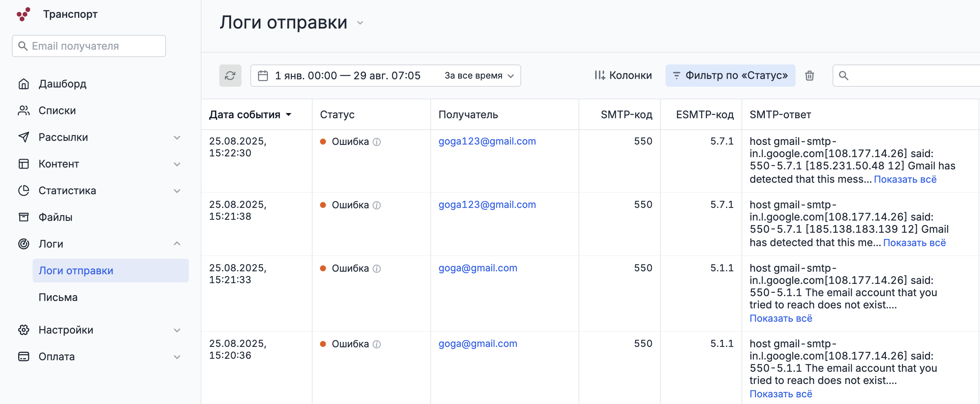980x404 pixels.
Task: Click the Транспорт logo icon
Action: [x=23, y=14]
